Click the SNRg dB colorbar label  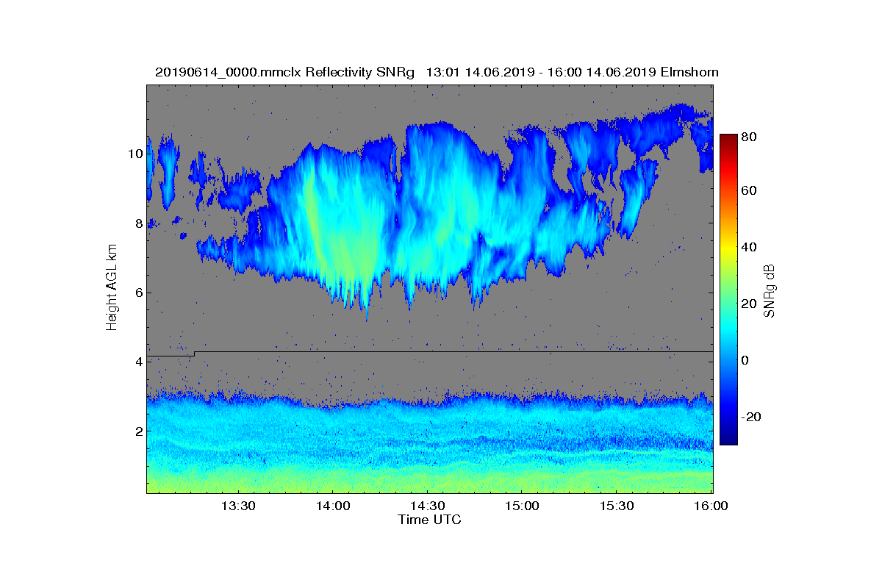click(x=770, y=290)
